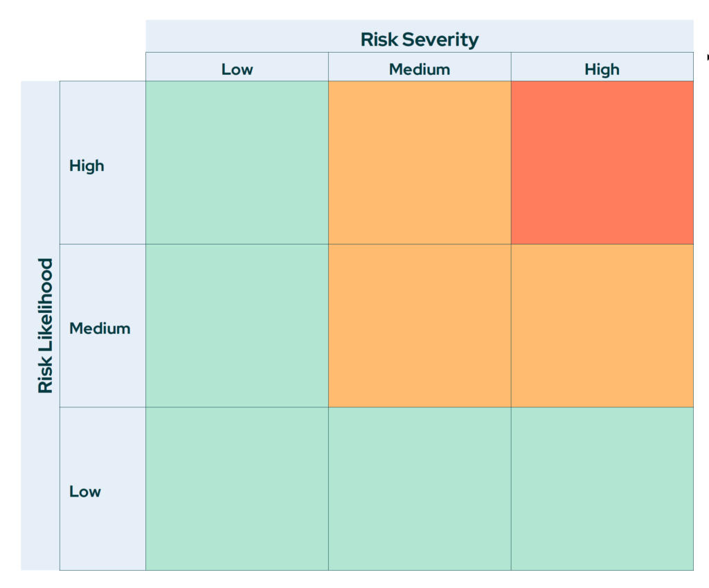Select the Low severity, Medium likelihood green cell
This screenshot has width=709, height=588.
point(237,326)
